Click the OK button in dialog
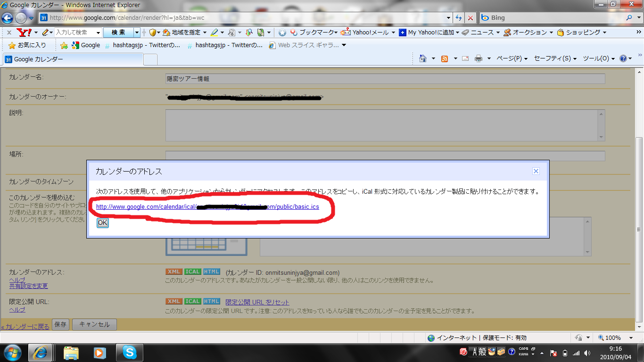 point(103,223)
